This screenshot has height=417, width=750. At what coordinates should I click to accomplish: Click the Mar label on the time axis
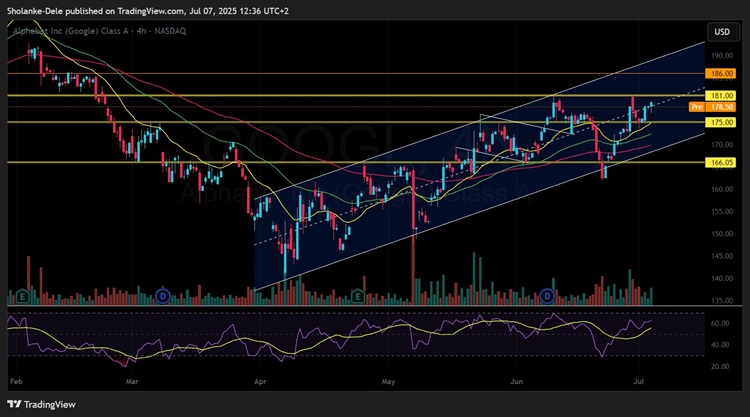pyautogui.click(x=132, y=382)
